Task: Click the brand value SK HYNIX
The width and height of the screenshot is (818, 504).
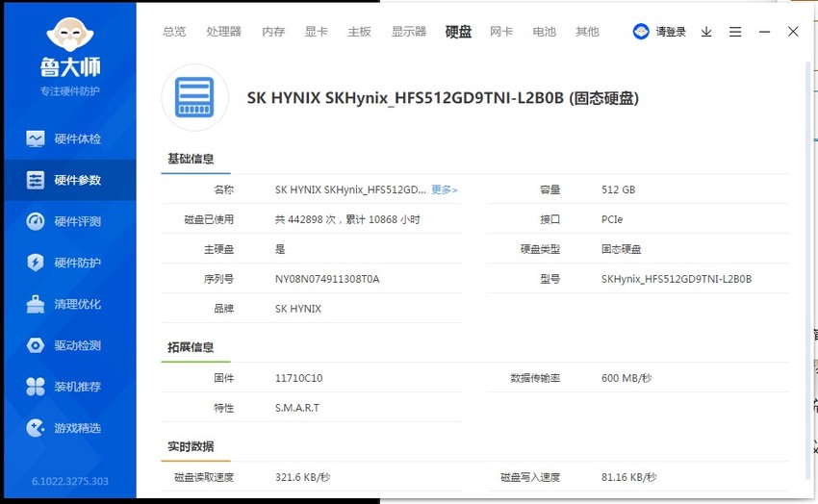Action: point(298,309)
